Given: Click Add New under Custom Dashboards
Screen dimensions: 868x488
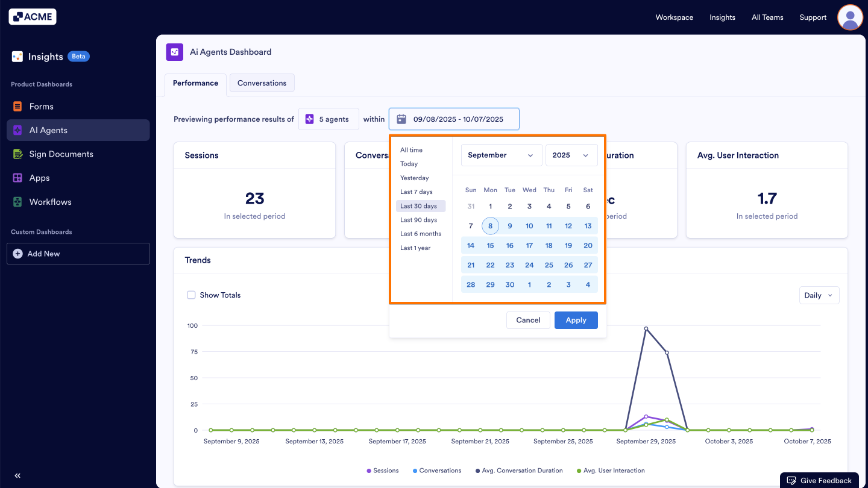Looking at the screenshot, I should click(78, 253).
